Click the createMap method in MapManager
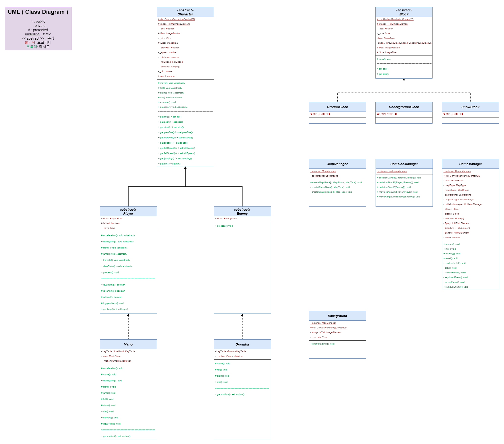504x444 pixels. tap(336, 182)
